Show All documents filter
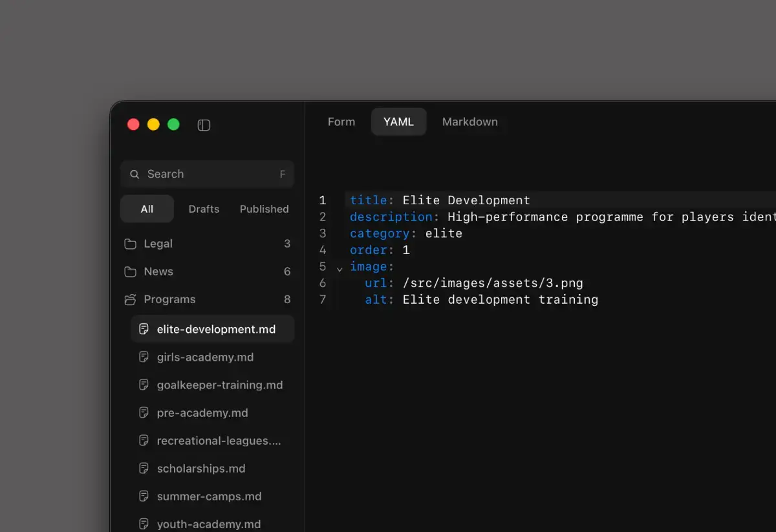This screenshot has width=776, height=532. click(147, 209)
